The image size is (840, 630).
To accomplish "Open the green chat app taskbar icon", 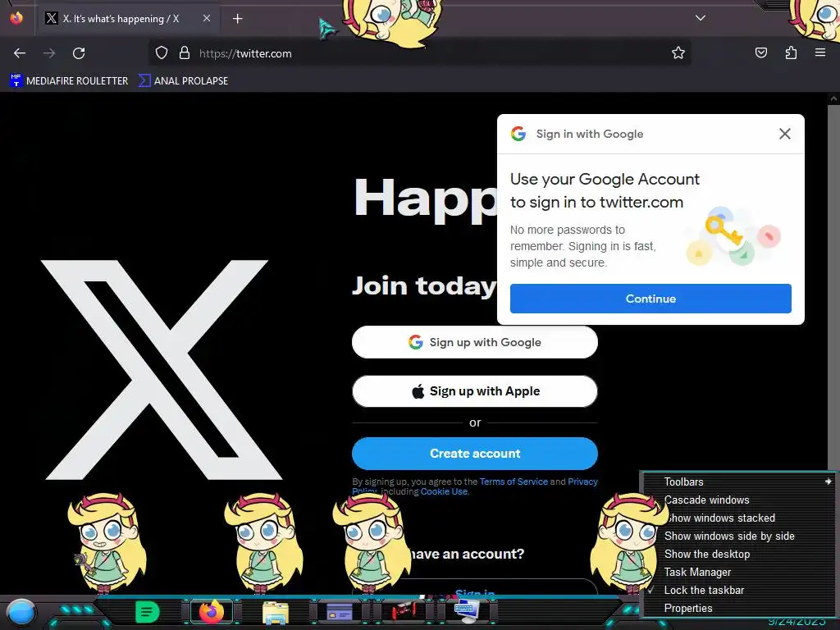I will click(x=148, y=611).
